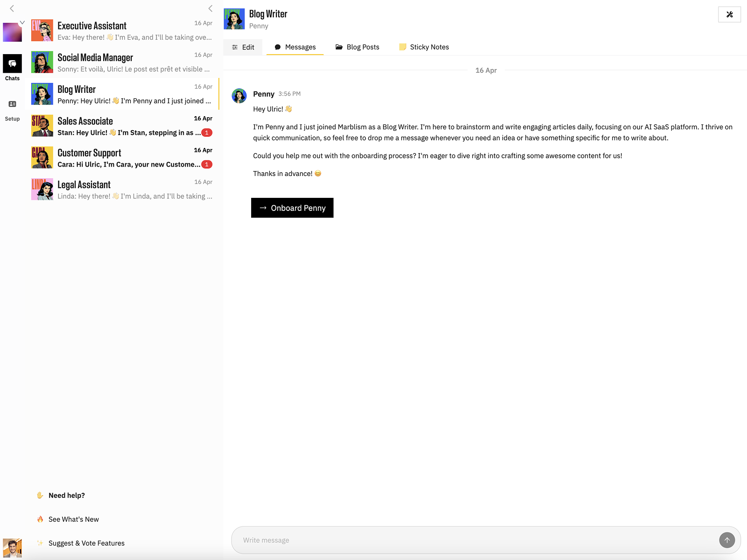The image size is (747, 560).
Task: Click the sticky note icon on Sticky Notes tab
Action: 402,47
